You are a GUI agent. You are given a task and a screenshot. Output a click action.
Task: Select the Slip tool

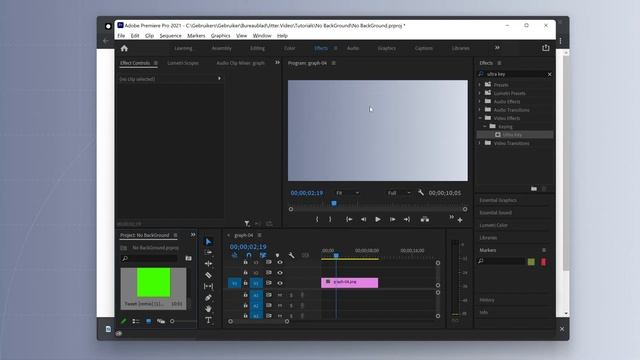tap(208, 287)
